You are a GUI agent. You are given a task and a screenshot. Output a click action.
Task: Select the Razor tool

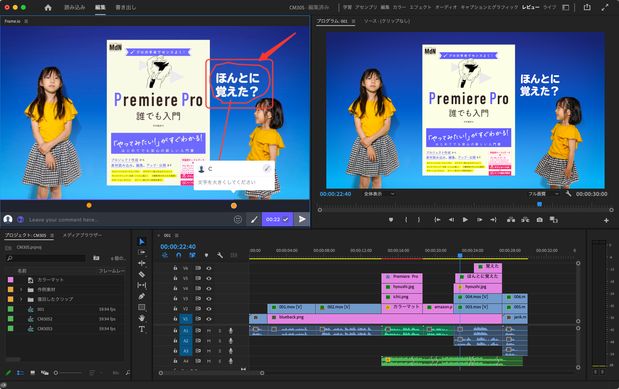(x=142, y=274)
